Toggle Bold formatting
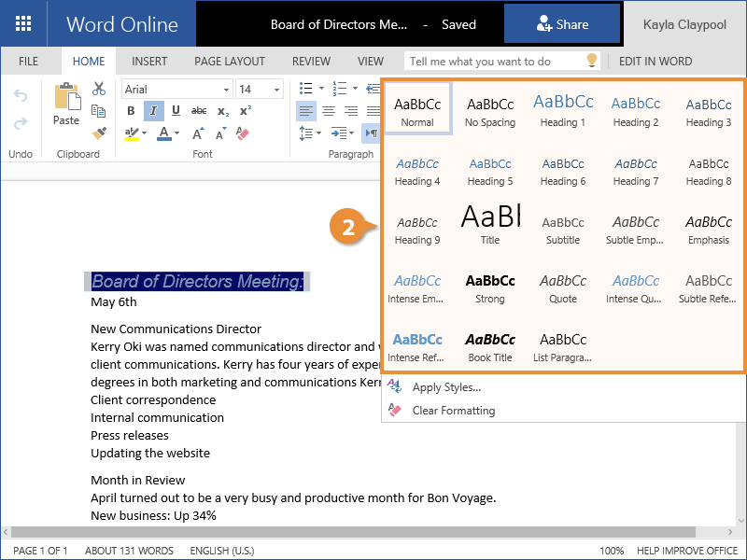The width and height of the screenshot is (747, 560). click(131, 111)
